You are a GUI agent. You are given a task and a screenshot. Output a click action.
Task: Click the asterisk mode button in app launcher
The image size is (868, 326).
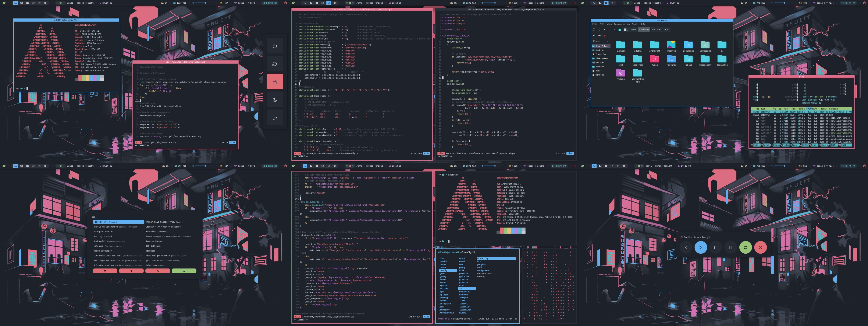pyautogui.click(x=105, y=271)
